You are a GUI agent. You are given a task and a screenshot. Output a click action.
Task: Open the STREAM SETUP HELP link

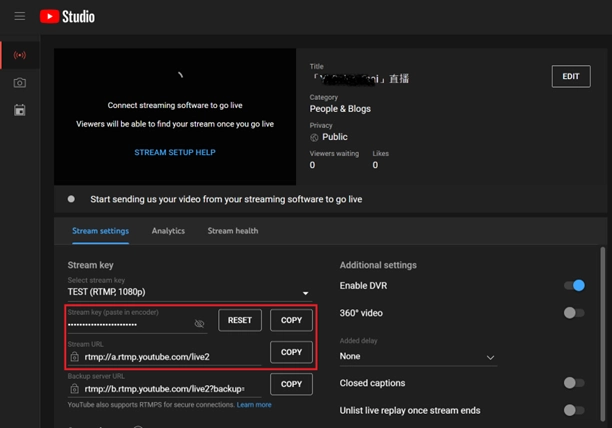click(175, 153)
